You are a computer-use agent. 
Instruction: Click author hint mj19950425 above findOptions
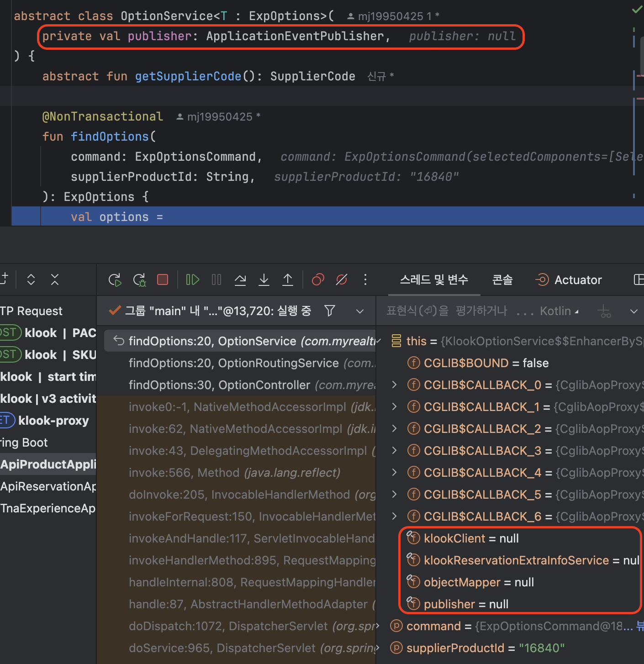pyautogui.click(x=218, y=117)
